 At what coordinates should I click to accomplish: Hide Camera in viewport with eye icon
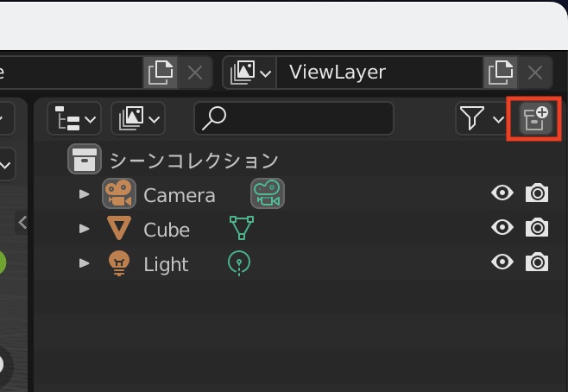pyautogui.click(x=502, y=193)
